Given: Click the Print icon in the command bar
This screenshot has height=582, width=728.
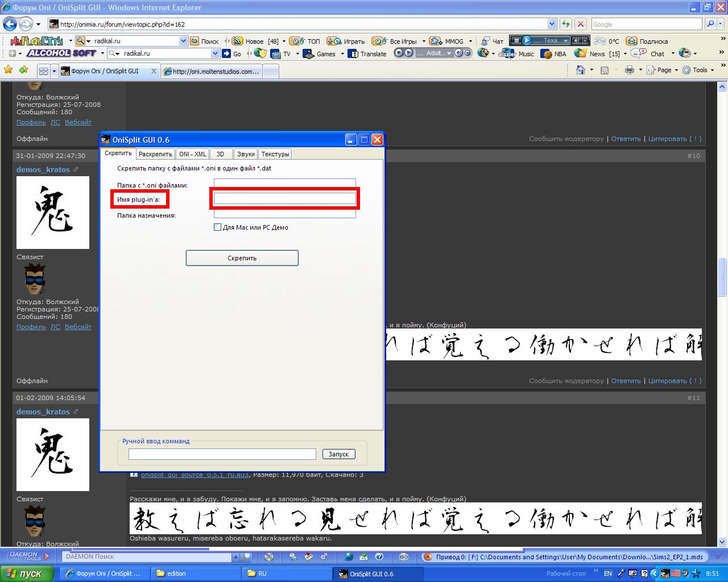Looking at the screenshot, I should (629, 70).
